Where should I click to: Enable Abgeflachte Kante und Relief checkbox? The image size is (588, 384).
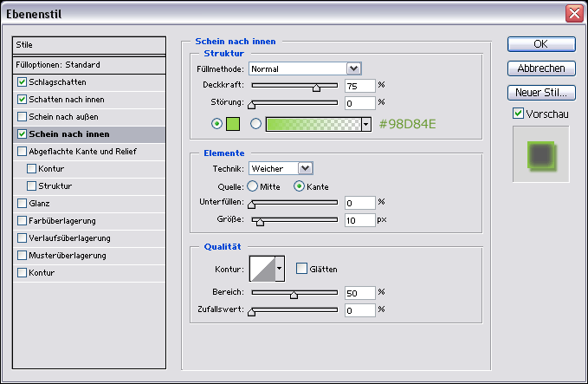[23, 152]
